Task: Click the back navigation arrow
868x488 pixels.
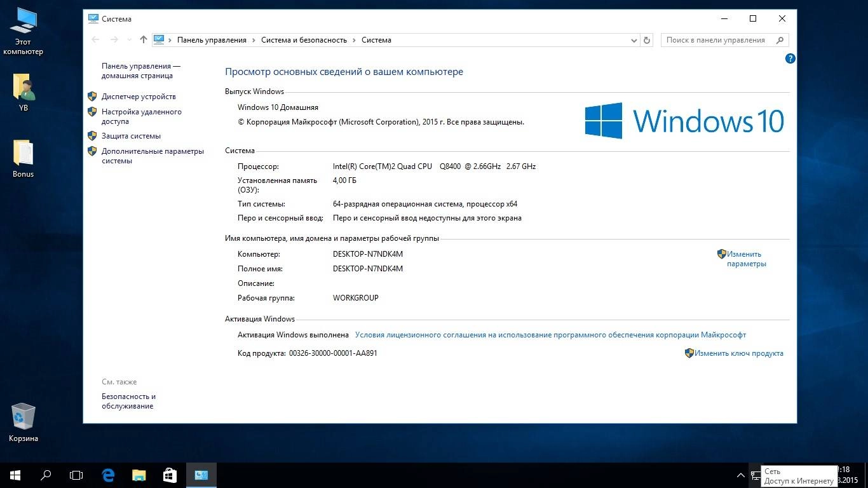Action: click(95, 39)
